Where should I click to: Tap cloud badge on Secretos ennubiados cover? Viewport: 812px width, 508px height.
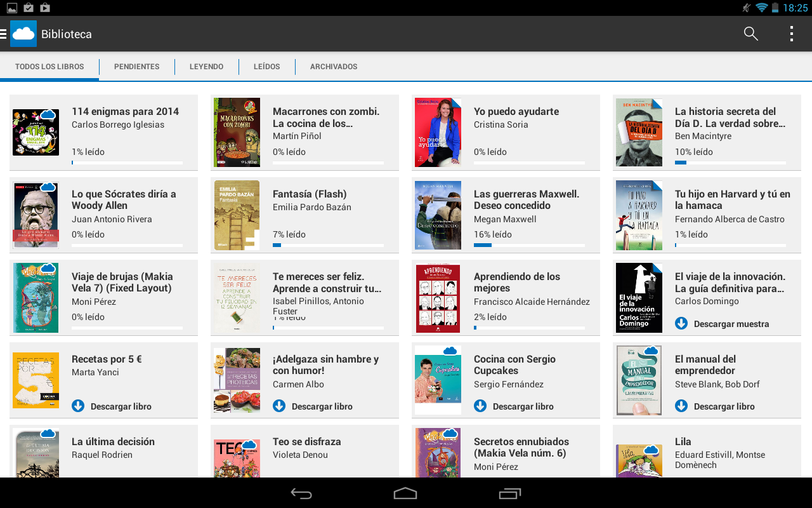click(450, 434)
